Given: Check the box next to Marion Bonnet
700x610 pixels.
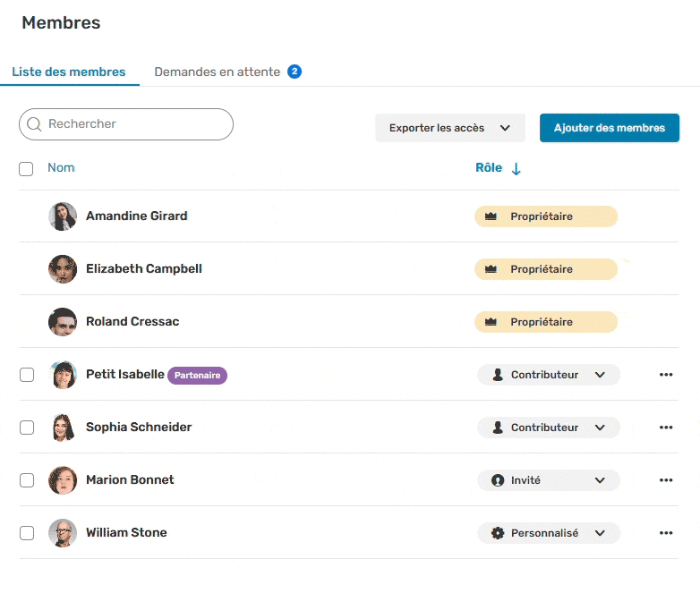Looking at the screenshot, I should [x=27, y=480].
